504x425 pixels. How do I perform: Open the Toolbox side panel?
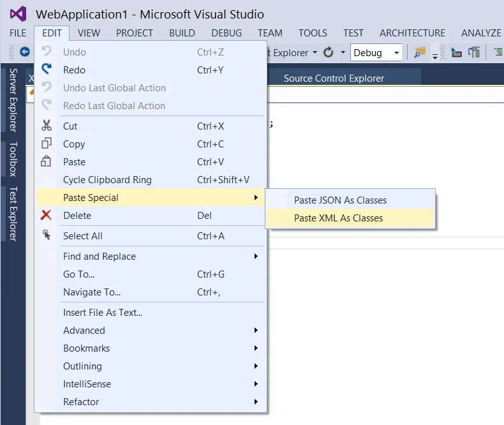13,159
